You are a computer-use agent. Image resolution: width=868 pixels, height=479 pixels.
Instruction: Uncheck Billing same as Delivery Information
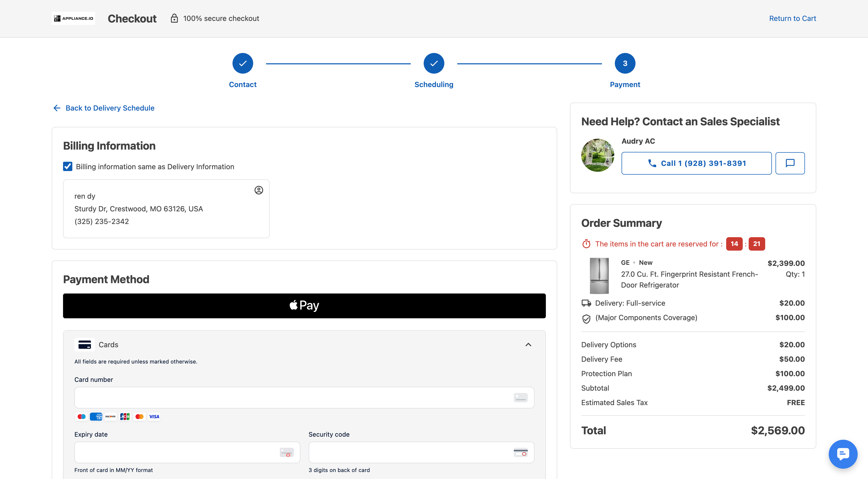click(x=68, y=167)
